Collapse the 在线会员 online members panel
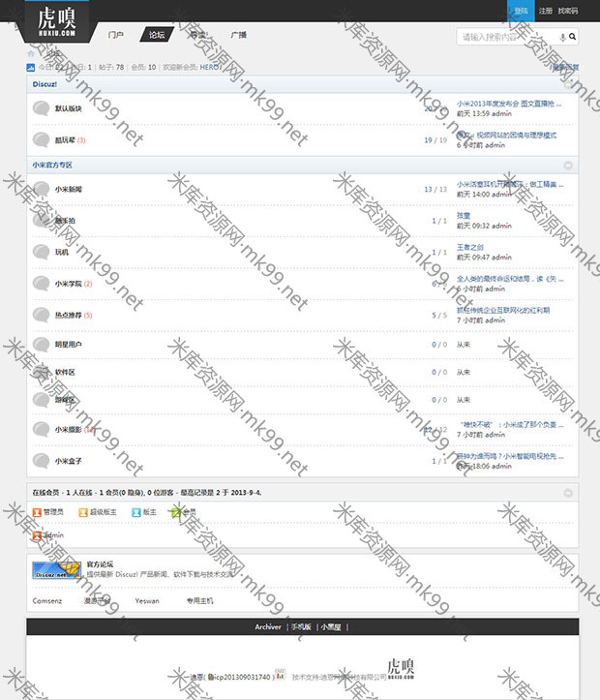The height and width of the screenshot is (700, 600). coord(568,493)
